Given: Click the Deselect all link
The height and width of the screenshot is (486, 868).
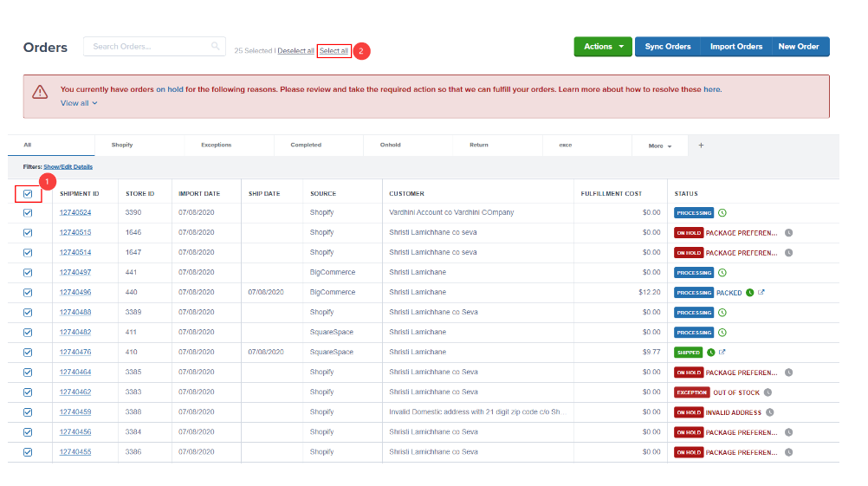Looking at the screenshot, I should pos(295,50).
